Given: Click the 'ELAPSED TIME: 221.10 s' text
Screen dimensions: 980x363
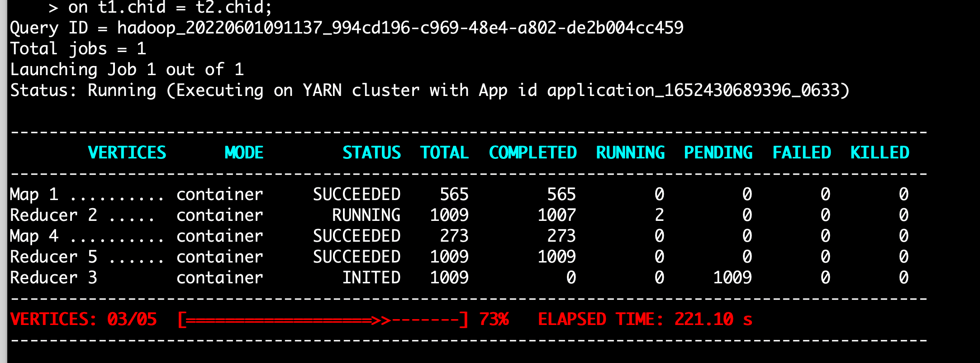Looking at the screenshot, I should 645,320.
